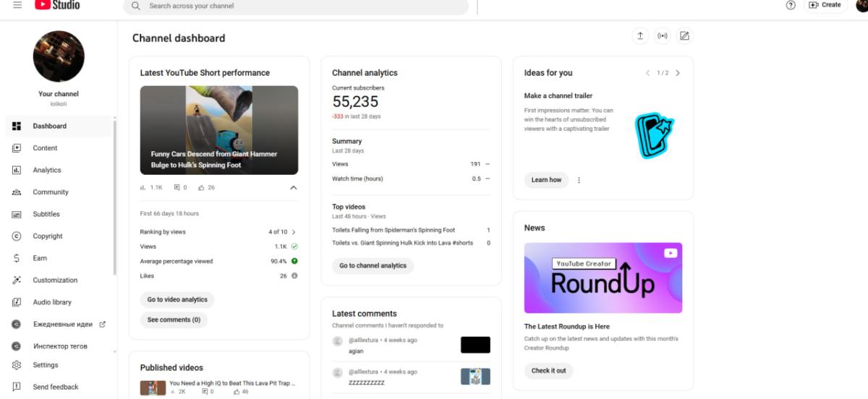
Task: Open the three-dot menu beside Learn how
Action: coord(579,180)
